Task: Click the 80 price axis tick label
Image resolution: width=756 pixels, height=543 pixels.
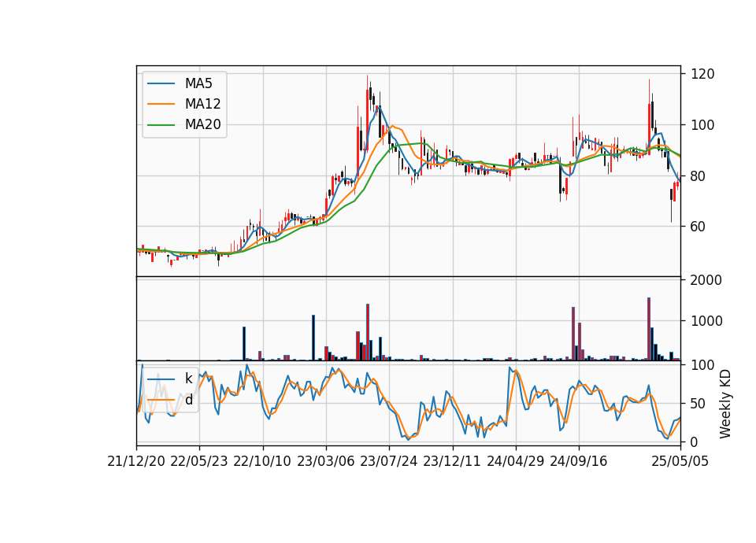Action: pos(699,176)
